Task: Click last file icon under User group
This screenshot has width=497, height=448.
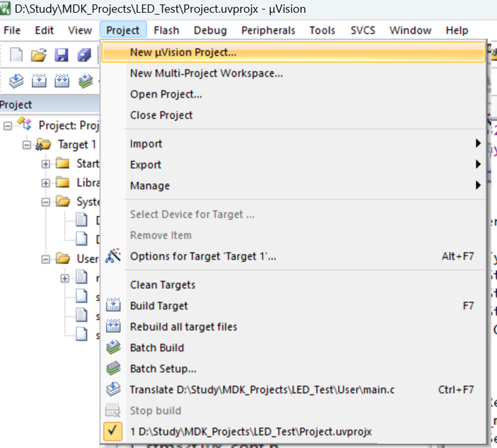Action: tap(82, 334)
